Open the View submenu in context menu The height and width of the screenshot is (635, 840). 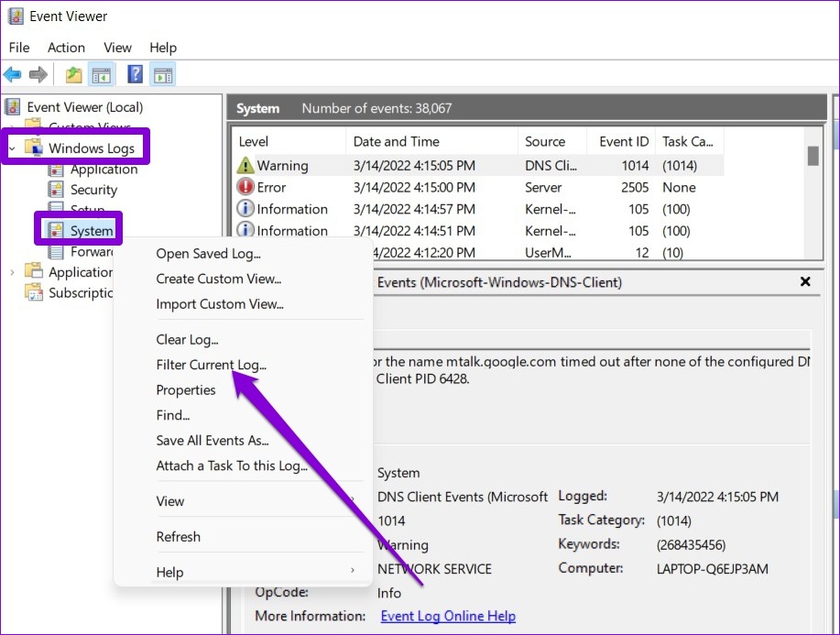click(170, 501)
